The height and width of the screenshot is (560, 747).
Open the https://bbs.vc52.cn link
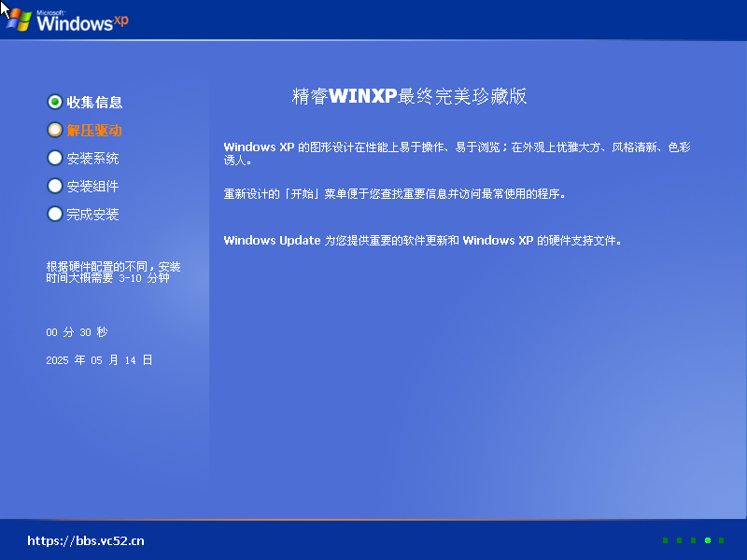click(x=86, y=540)
